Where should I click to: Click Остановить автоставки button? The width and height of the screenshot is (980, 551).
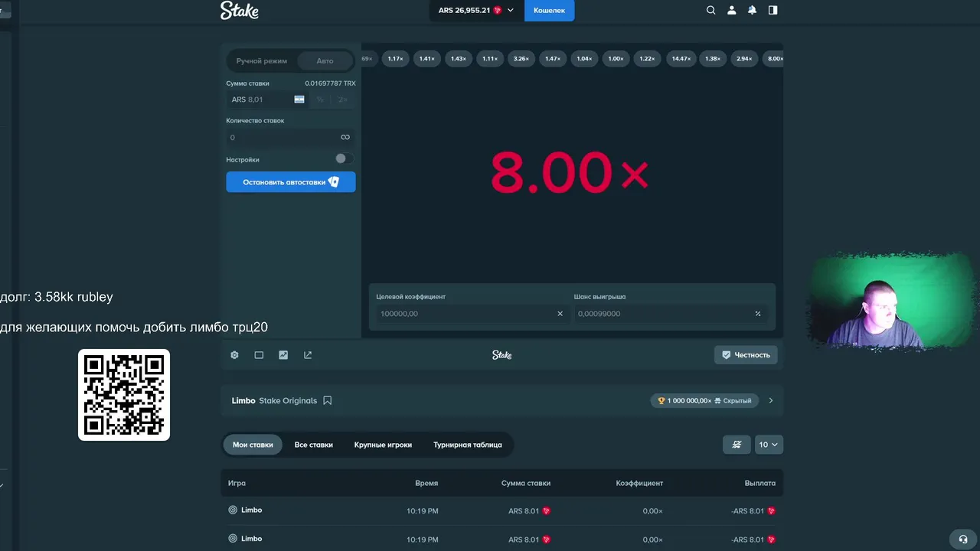tap(291, 182)
